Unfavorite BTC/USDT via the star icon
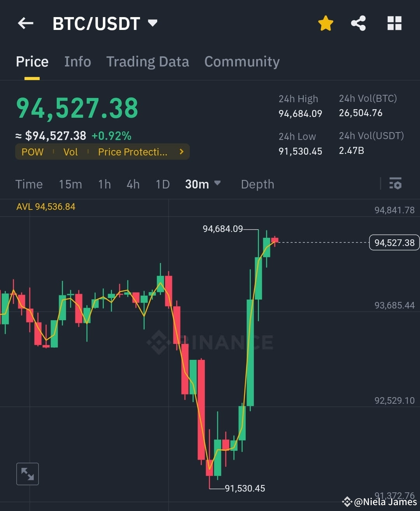 [325, 23]
